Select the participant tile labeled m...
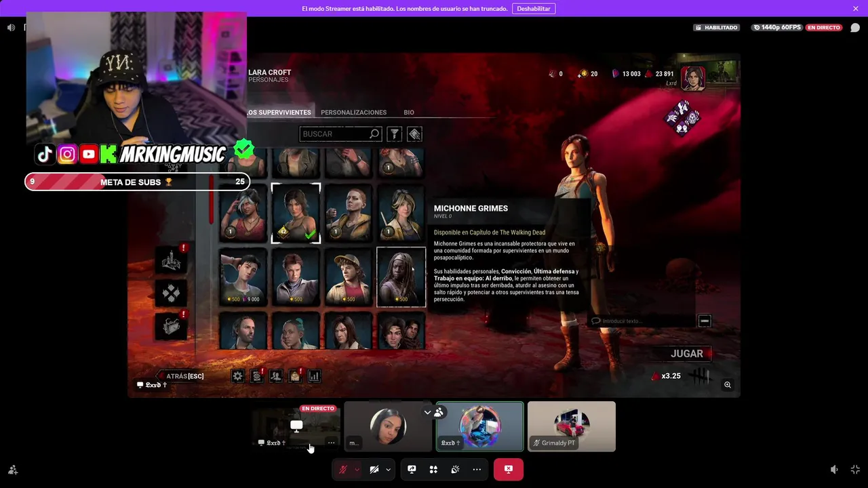Viewport: 868px width, 488px height. point(388,426)
